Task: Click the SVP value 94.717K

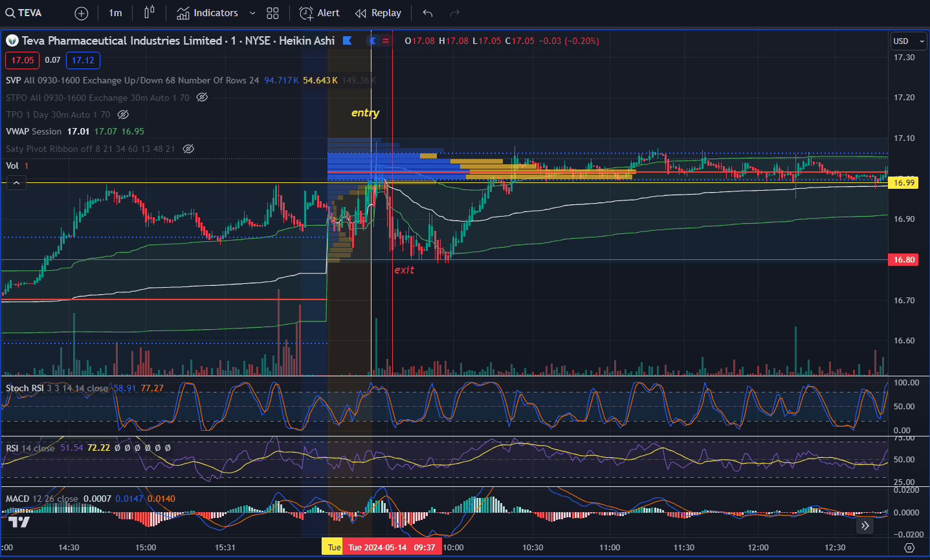Action: 282,80
